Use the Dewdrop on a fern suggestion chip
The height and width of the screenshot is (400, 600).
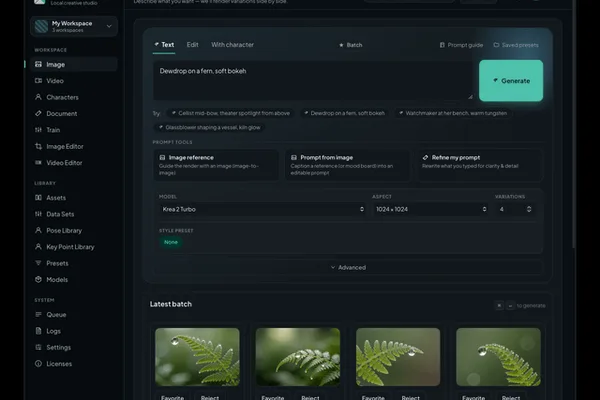(344, 113)
